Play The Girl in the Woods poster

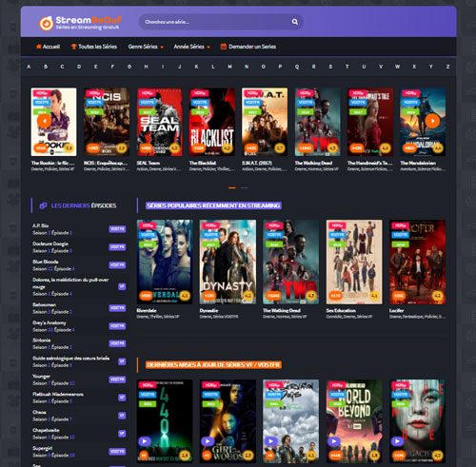pos(208,441)
